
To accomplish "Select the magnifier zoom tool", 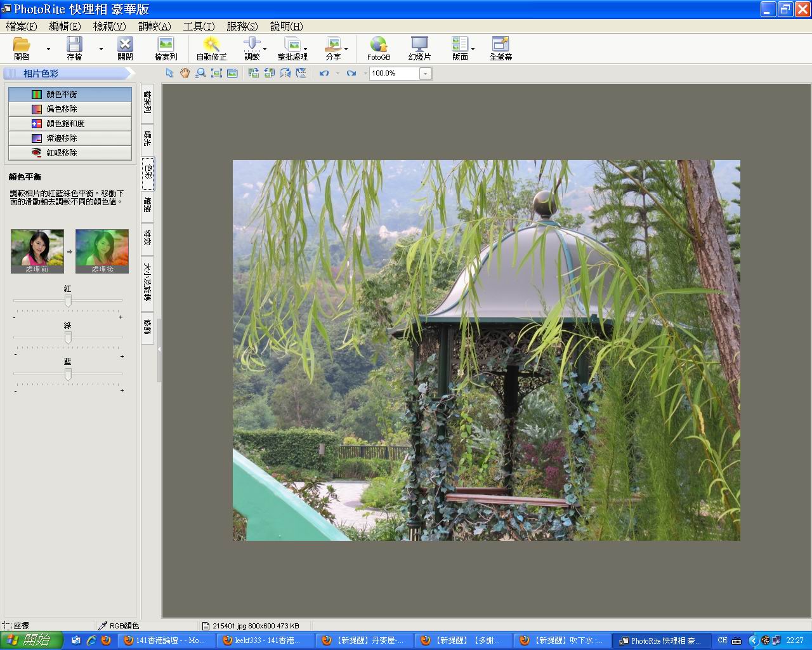I will click(200, 73).
